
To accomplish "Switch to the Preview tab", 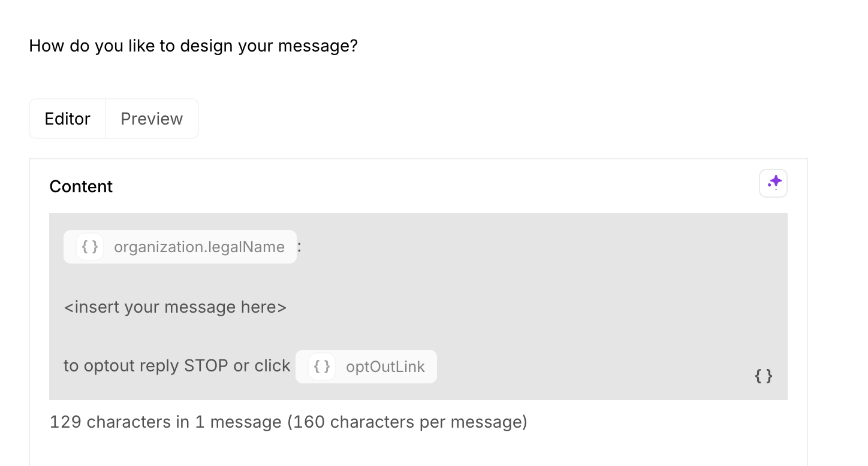I will click(152, 119).
